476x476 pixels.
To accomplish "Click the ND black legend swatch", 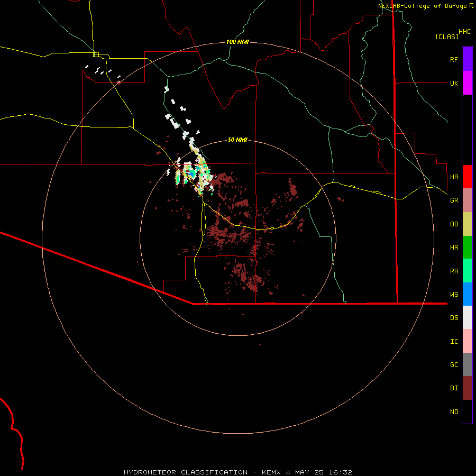I will [x=467, y=411].
